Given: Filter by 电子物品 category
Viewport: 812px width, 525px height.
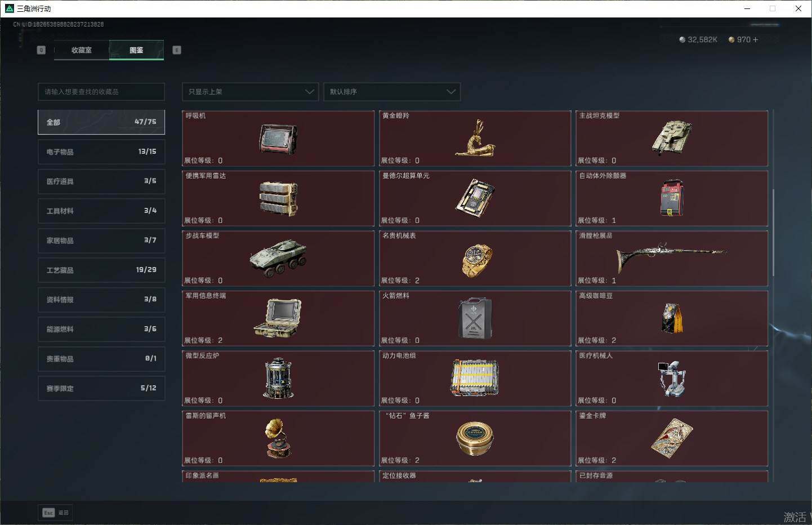Looking at the screenshot, I should [x=101, y=152].
